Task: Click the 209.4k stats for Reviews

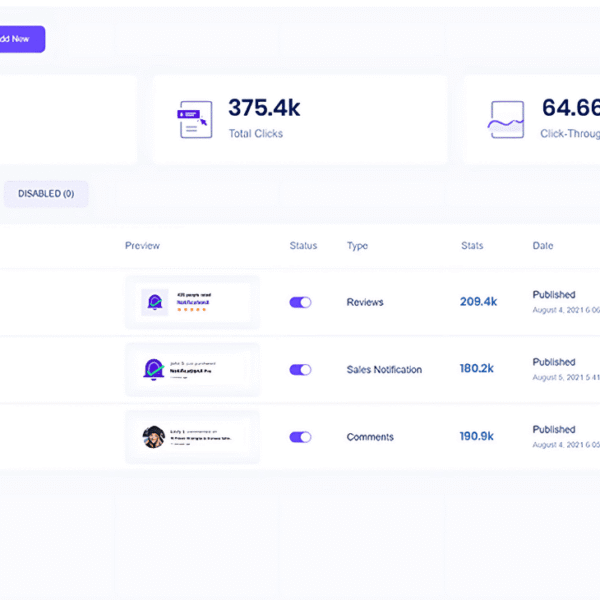Action: [x=478, y=302]
